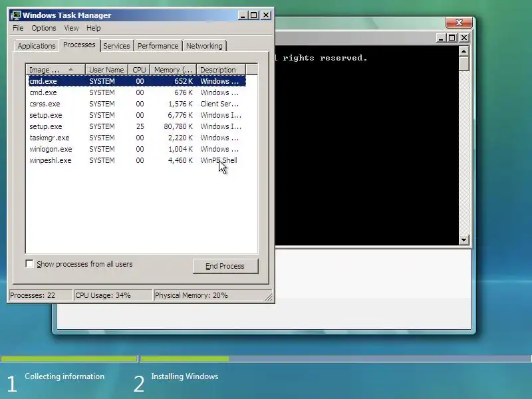532x399 pixels.
Task: Close the Task Manager window
Action: [266, 15]
